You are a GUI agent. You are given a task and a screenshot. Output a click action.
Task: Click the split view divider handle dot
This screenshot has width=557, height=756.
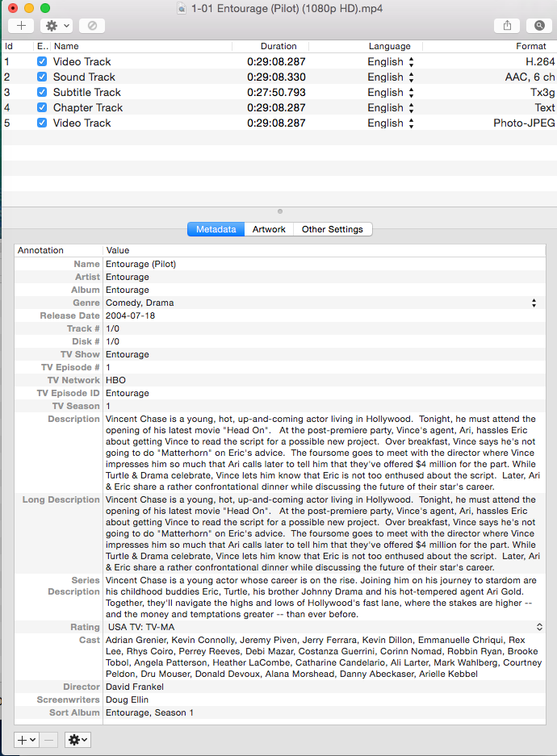[279, 211]
